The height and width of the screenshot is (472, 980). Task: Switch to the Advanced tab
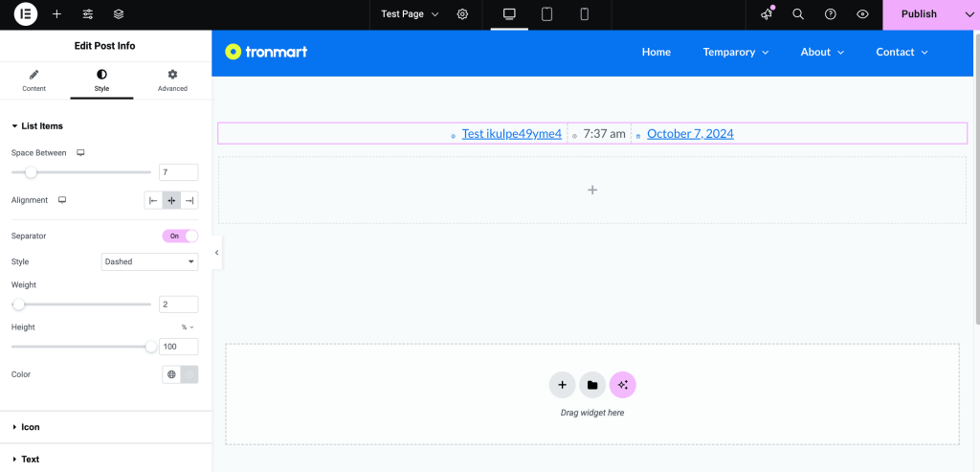click(x=172, y=80)
